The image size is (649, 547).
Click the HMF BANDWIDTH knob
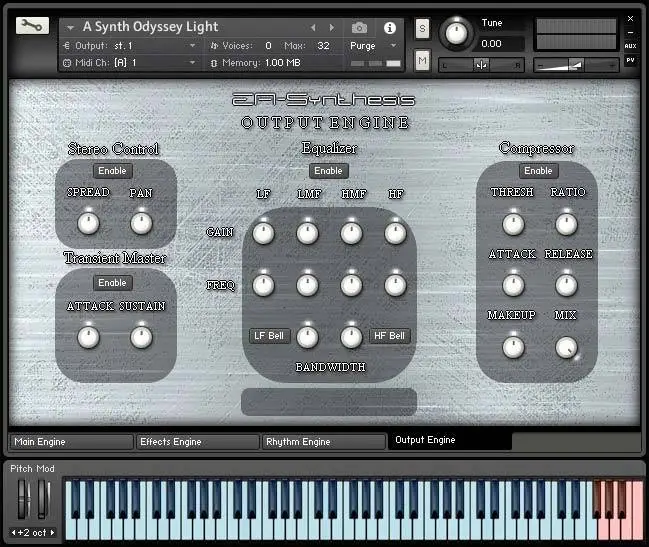point(351,337)
